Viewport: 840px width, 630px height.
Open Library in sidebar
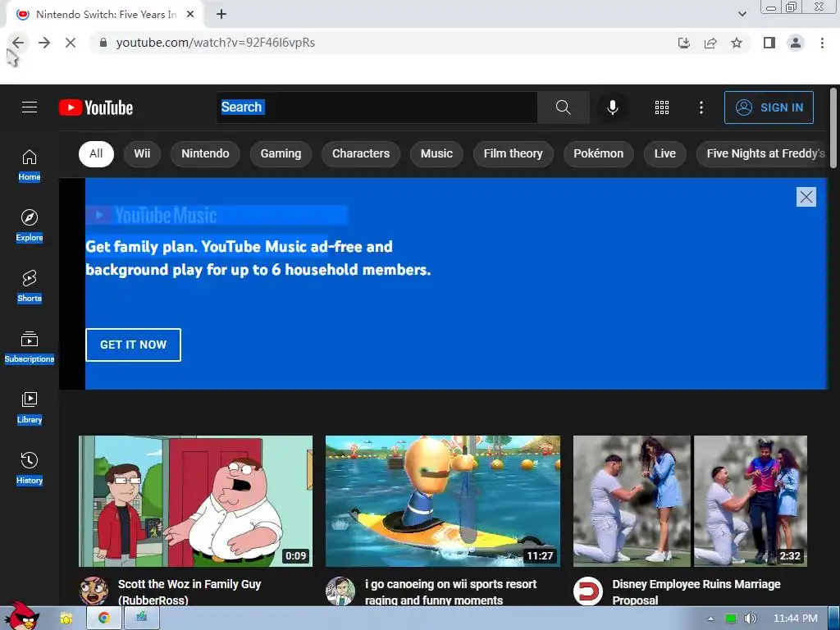point(30,408)
